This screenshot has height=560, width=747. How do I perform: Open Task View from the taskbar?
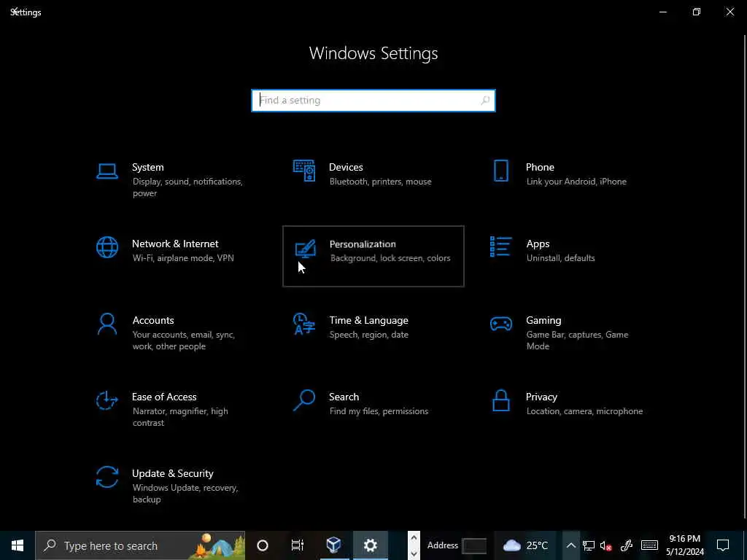(298, 545)
